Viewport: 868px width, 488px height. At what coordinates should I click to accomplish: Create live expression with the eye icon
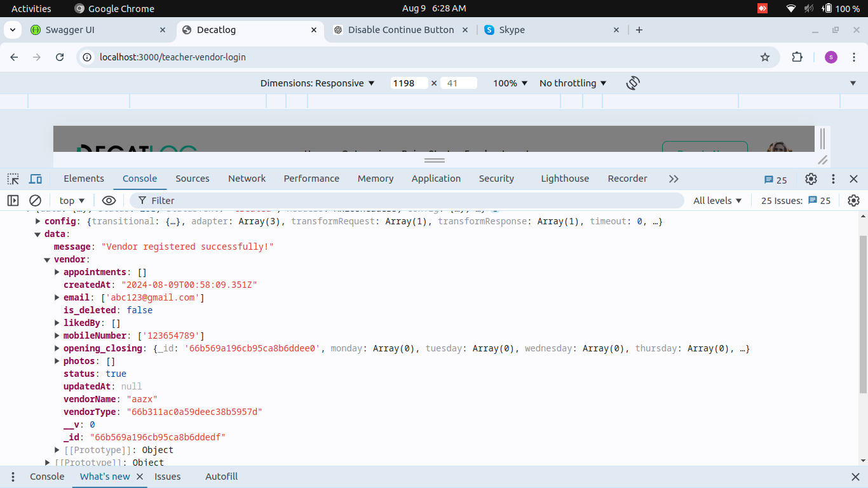click(x=109, y=201)
